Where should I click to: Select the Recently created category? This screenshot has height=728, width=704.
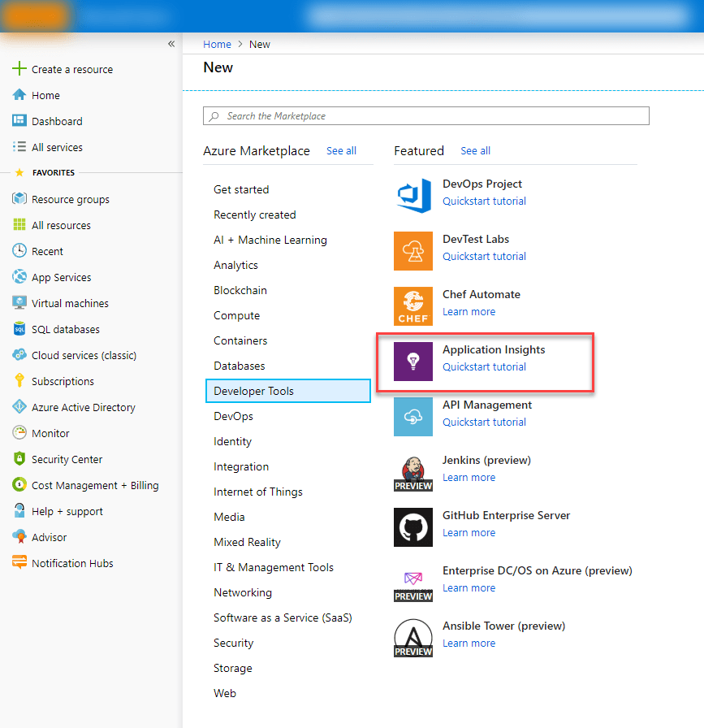point(255,214)
